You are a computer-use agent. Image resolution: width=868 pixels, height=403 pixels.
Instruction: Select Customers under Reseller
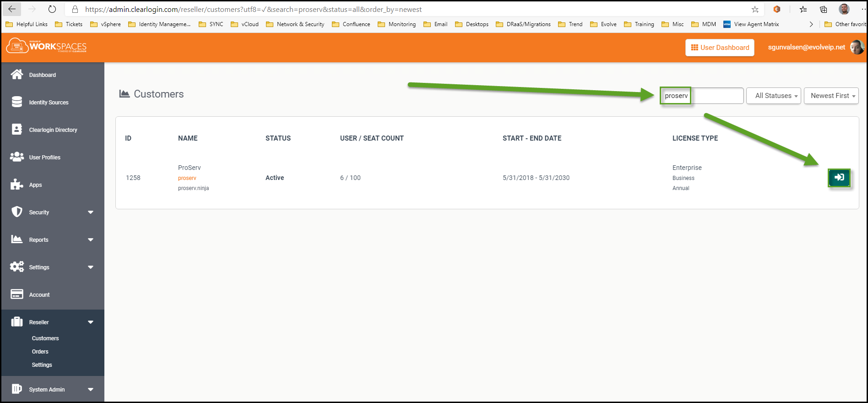click(x=45, y=338)
